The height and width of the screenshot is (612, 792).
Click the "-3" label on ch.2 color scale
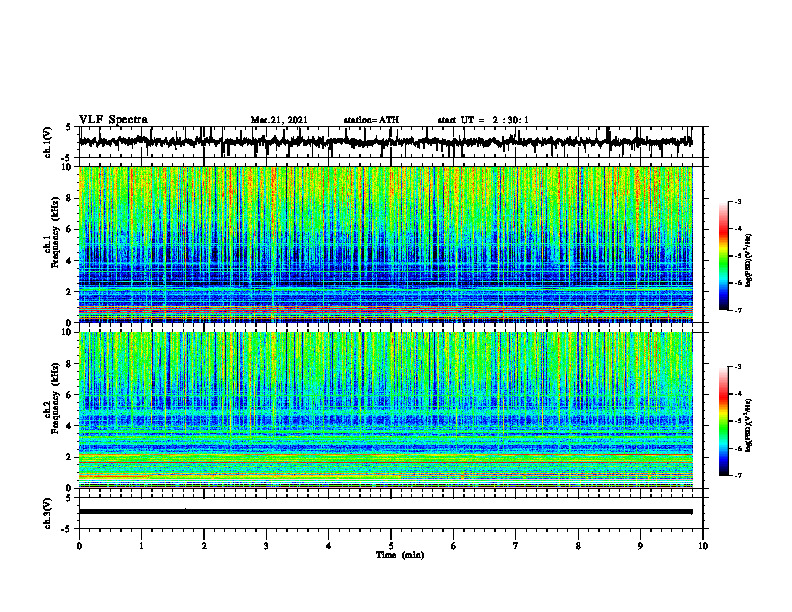[x=738, y=367]
